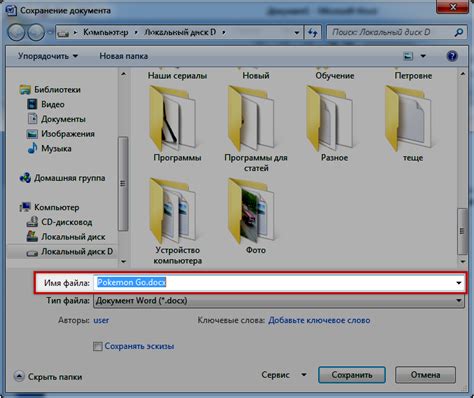Click the navigation pane scroll down arrow

coord(123,262)
